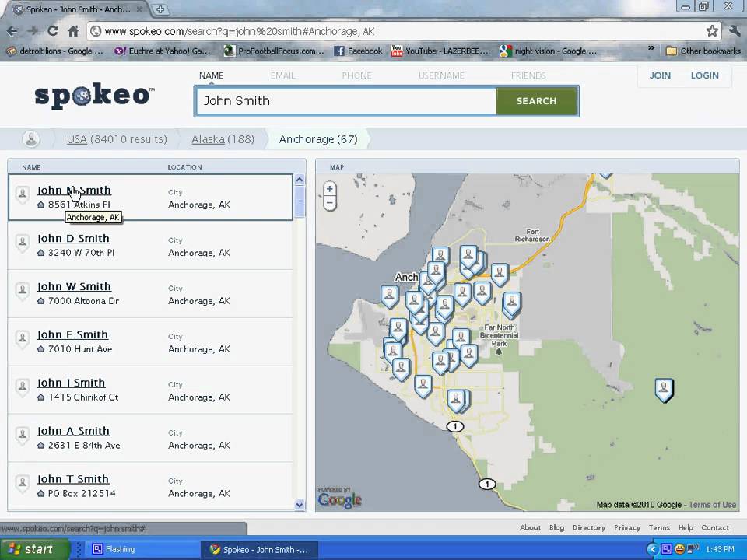Click the person icon beside John D Smith
This screenshot has height=560, width=747.
point(23,242)
